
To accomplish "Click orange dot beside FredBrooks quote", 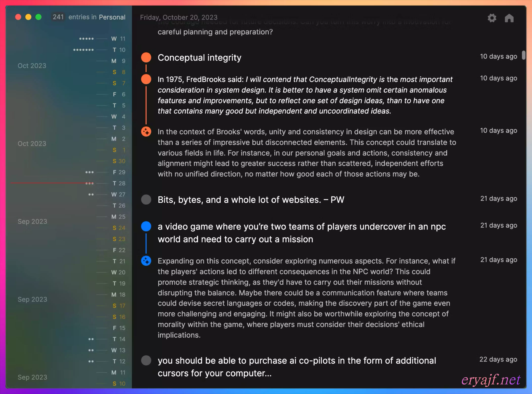I will (x=146, y=79).
